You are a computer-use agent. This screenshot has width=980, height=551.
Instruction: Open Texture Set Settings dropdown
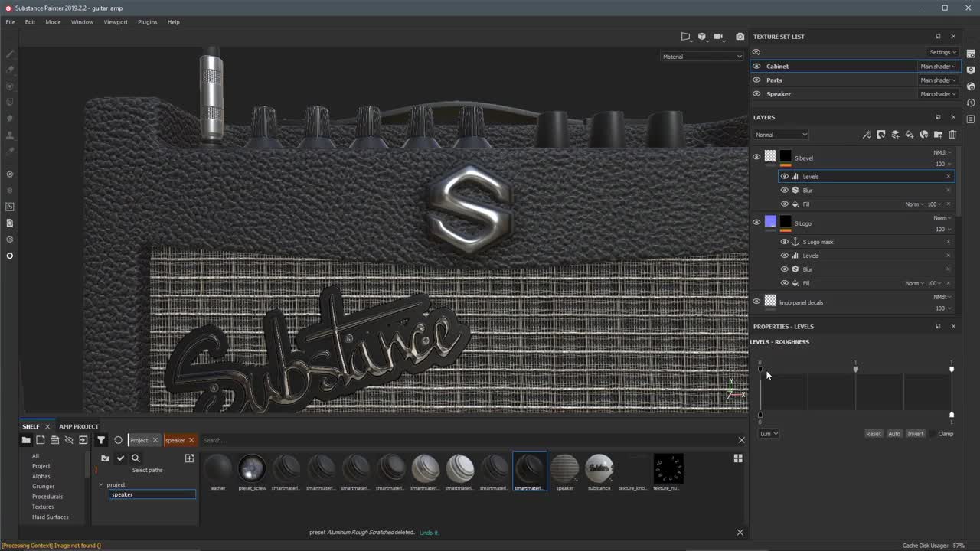point(942,52)
